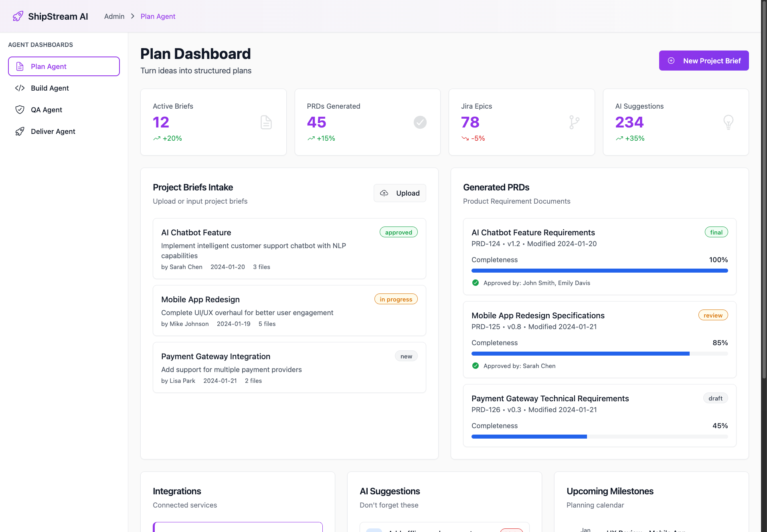Click the Upload button in Project Briefs Intake
Image resolution: width=767 pixels, height=532 pixels.
point(399,193)
